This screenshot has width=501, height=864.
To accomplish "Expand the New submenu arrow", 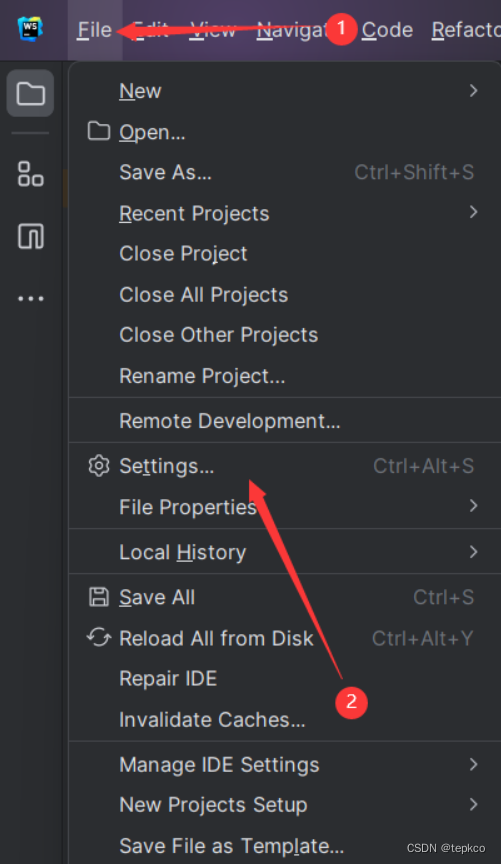I will pos(473,90).
